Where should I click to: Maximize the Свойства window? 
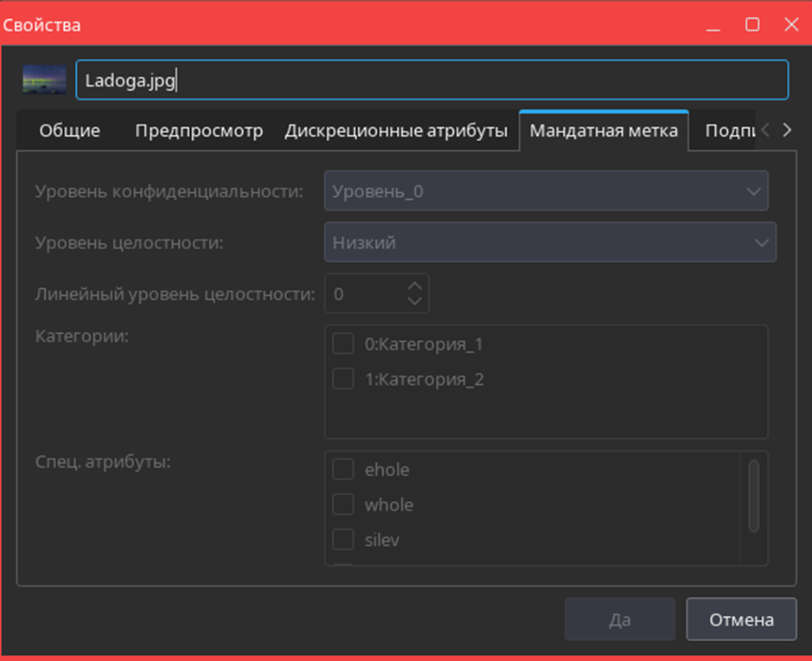pyautogui.click(x=752, y=24)
